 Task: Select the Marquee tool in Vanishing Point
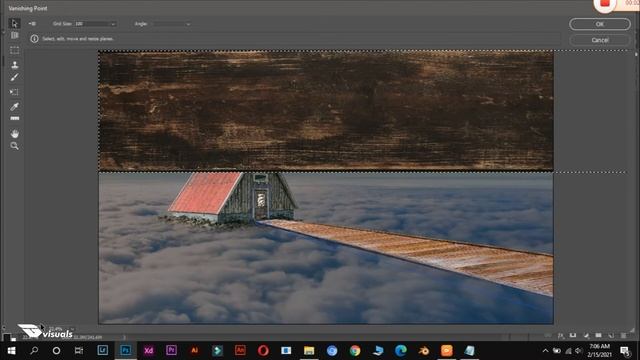[x=15, y=51]
